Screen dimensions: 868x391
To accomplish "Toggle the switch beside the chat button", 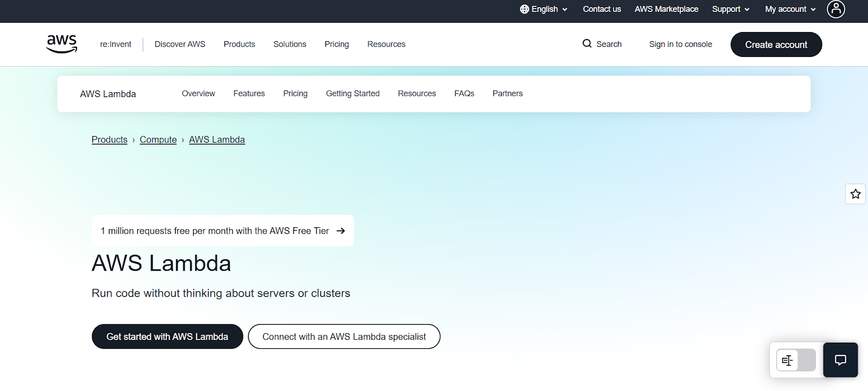I will (x=796, y=360).
